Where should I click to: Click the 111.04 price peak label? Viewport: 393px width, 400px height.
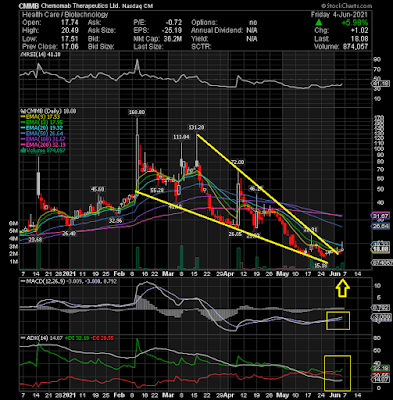click(x=181, y=137)
